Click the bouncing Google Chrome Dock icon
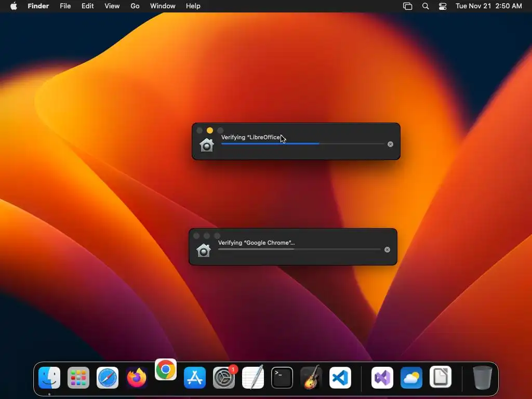The image size is (532, 399). pos(166,369)
